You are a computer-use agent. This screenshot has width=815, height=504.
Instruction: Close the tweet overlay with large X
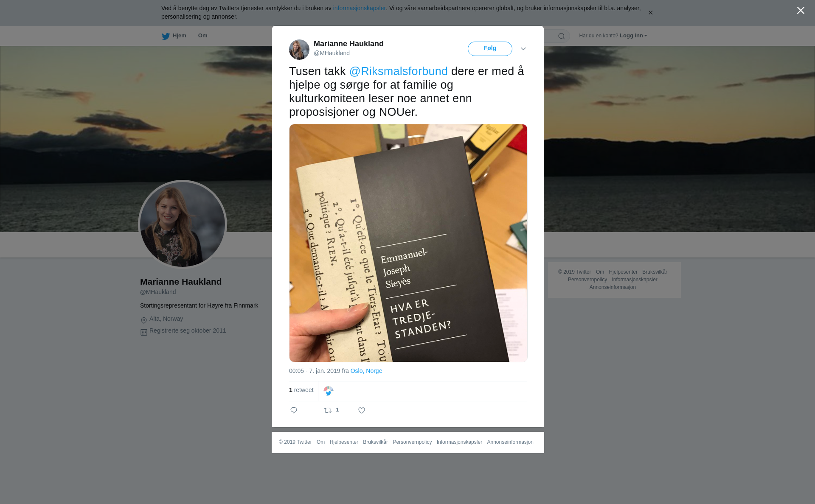click(x=801, y=11)
